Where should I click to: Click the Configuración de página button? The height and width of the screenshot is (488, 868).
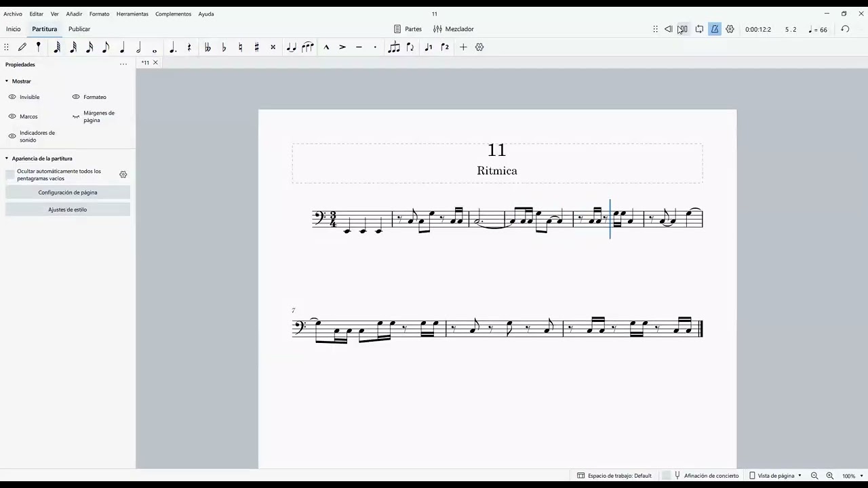(68, 192)
